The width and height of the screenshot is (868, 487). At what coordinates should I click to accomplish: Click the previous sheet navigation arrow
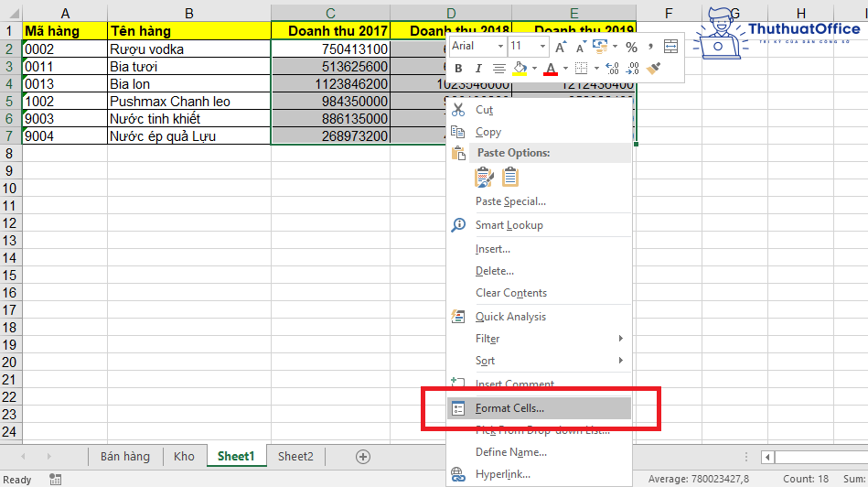pos(23,457)
